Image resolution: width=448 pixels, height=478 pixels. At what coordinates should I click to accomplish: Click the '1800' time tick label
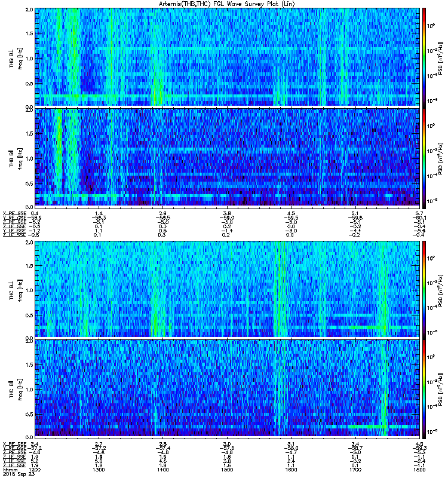tap(419, 470)
